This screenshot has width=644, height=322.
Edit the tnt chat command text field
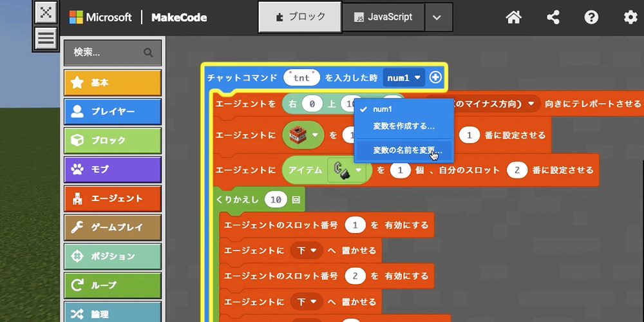(301, 78)
